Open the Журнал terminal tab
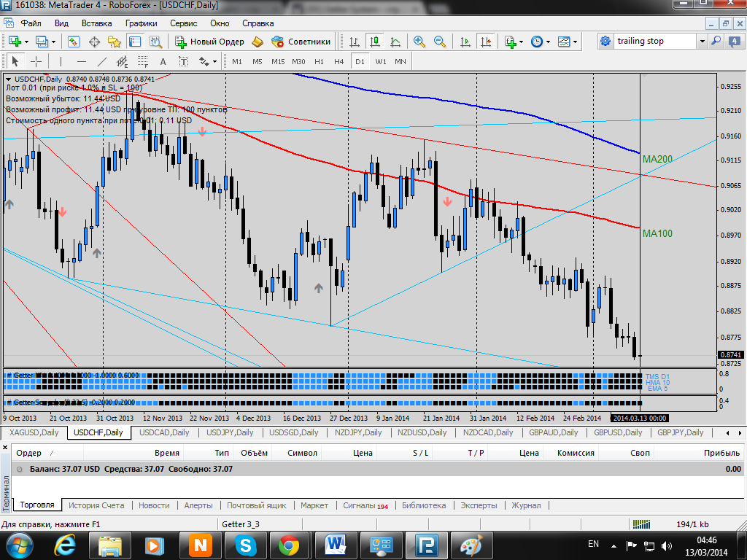The image size is (747, 560). 526,505
